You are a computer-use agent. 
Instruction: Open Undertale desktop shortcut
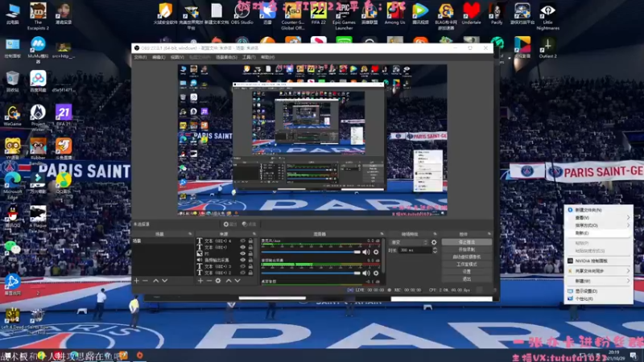471,14
